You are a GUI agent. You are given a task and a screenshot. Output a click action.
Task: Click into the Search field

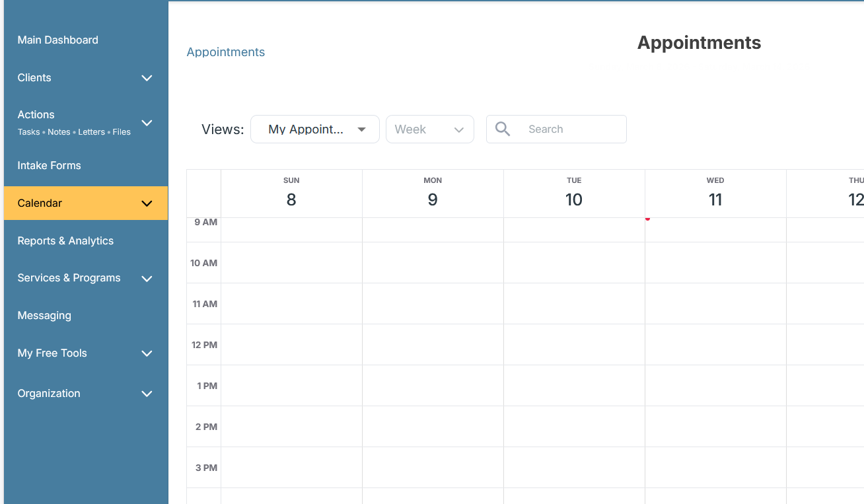(571, 129)
